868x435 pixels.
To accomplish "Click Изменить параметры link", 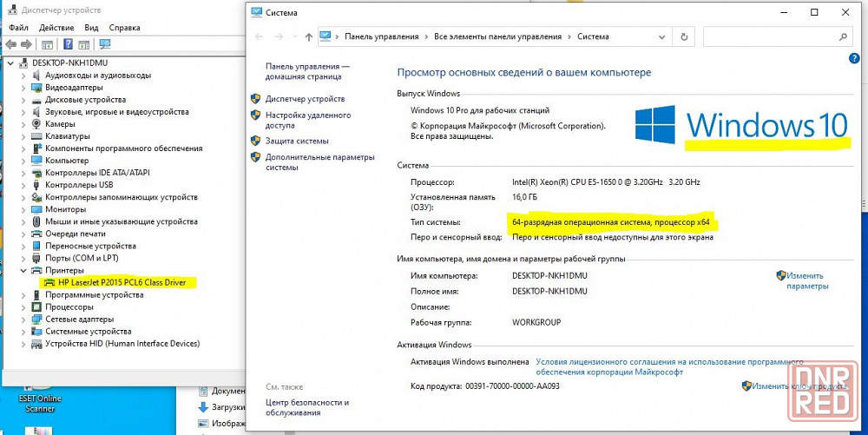I will pos(807,281).
